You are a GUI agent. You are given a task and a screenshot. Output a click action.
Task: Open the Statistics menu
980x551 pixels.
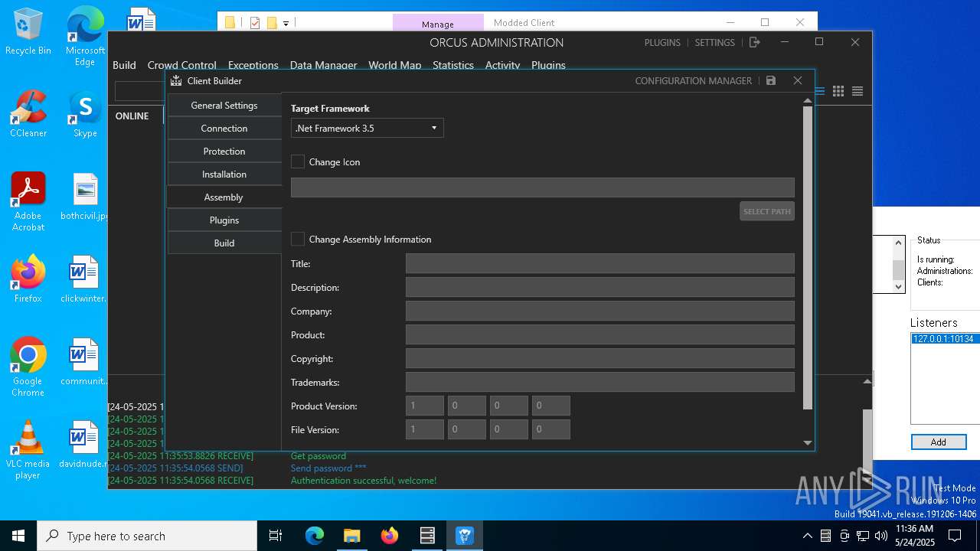pyautogui.click(x=453, y=65)
